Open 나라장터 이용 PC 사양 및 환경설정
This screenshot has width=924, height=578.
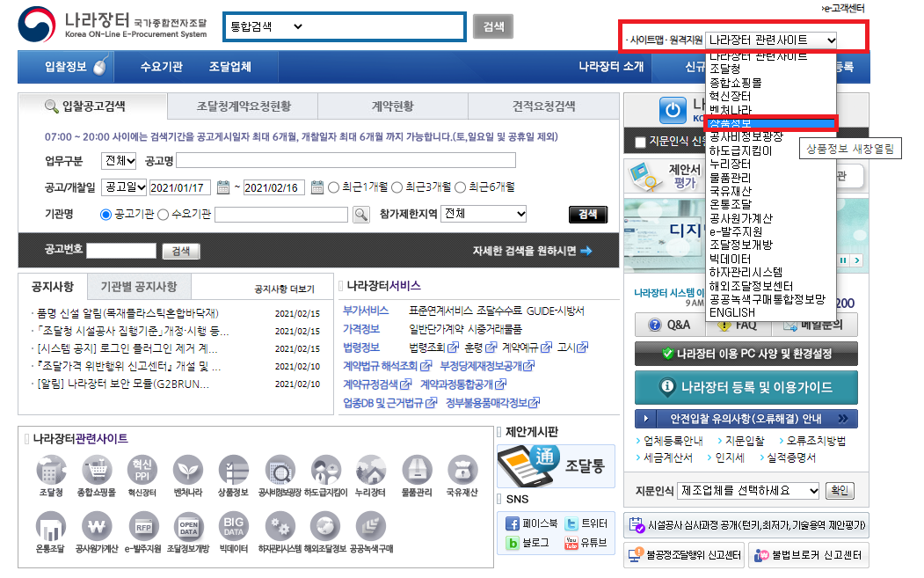(746, 354)
